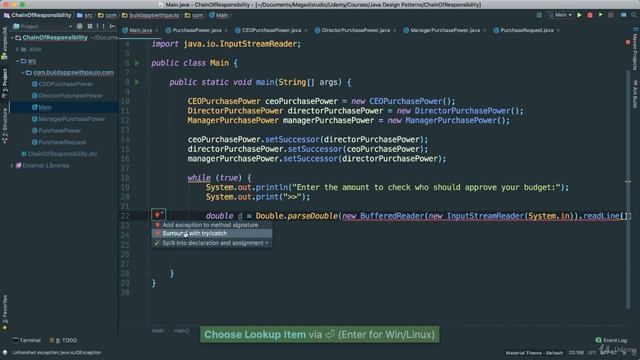Click the red error indicator above scrollbar
640x360 pixels.
[628, 42]
